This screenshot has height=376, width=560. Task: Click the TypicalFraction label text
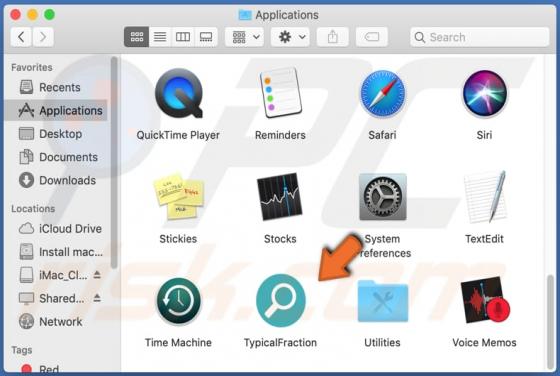tap(280, 343)
